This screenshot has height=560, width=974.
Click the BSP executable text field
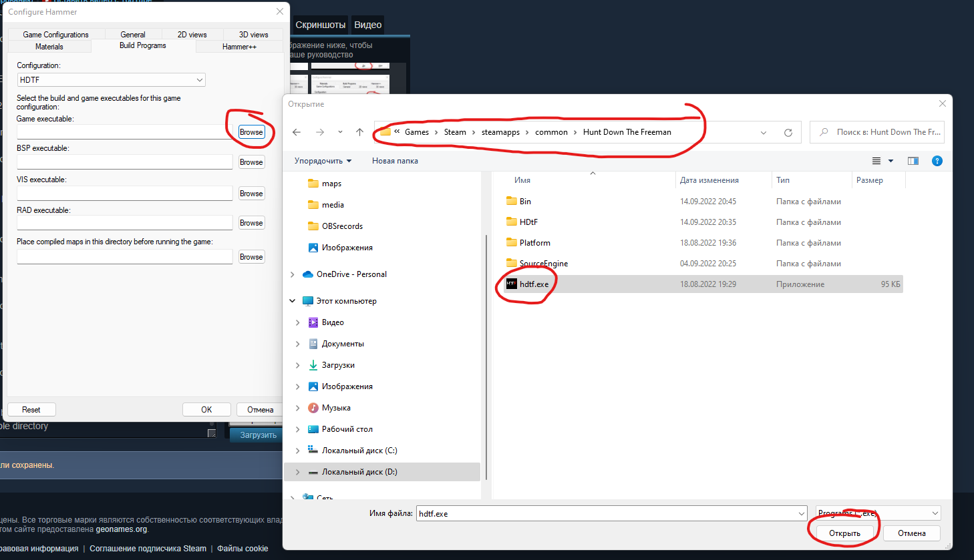click(125, 162)
